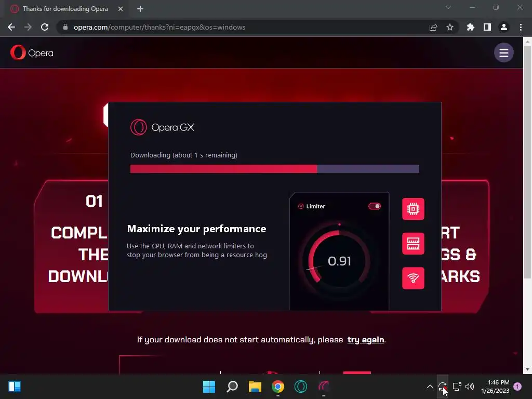Viewport: 532px width, 399px height.
Task: Open network status in system tray
Action: tap(457, 387)
